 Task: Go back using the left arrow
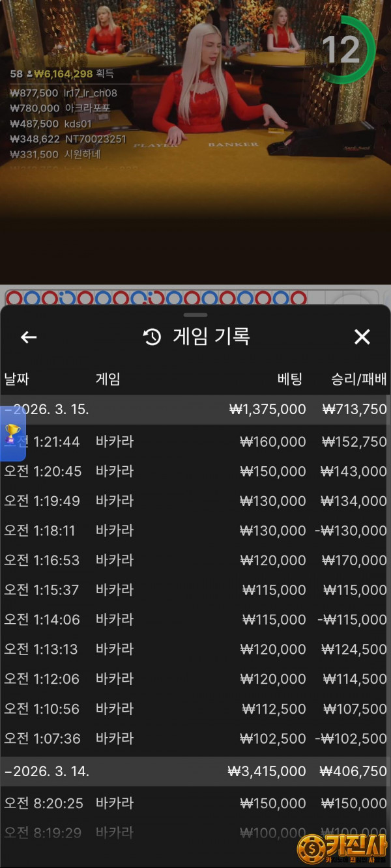(x=29, y=337)
